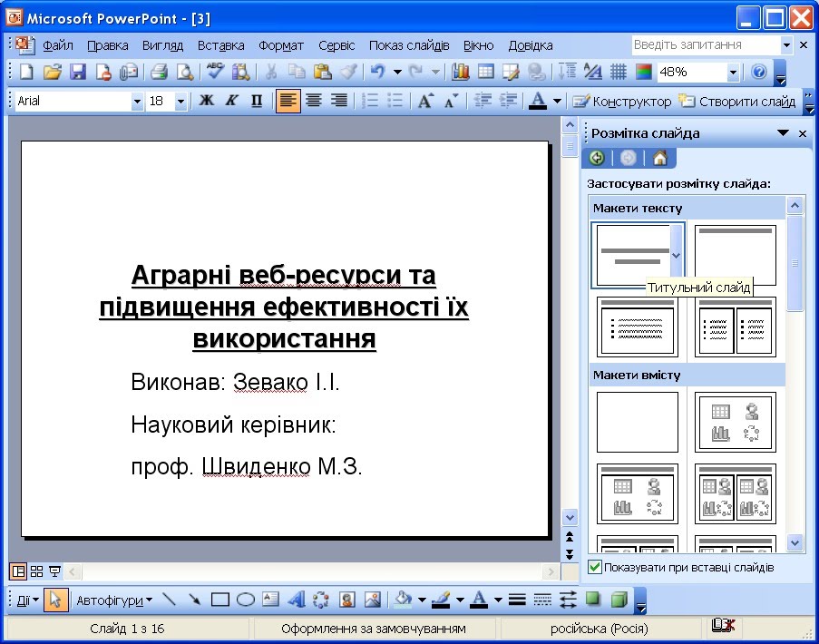The width and height of the screenshot is (819, 644).
Task: Open the Вигляд menu
Action: point(162,45)
